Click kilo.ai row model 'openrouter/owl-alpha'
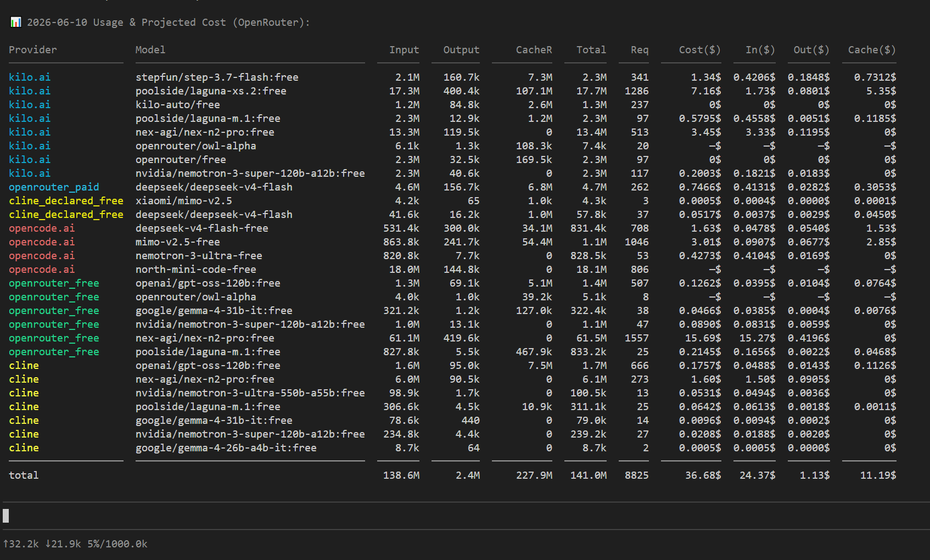The image size is (930, 560). click(196, 146)
